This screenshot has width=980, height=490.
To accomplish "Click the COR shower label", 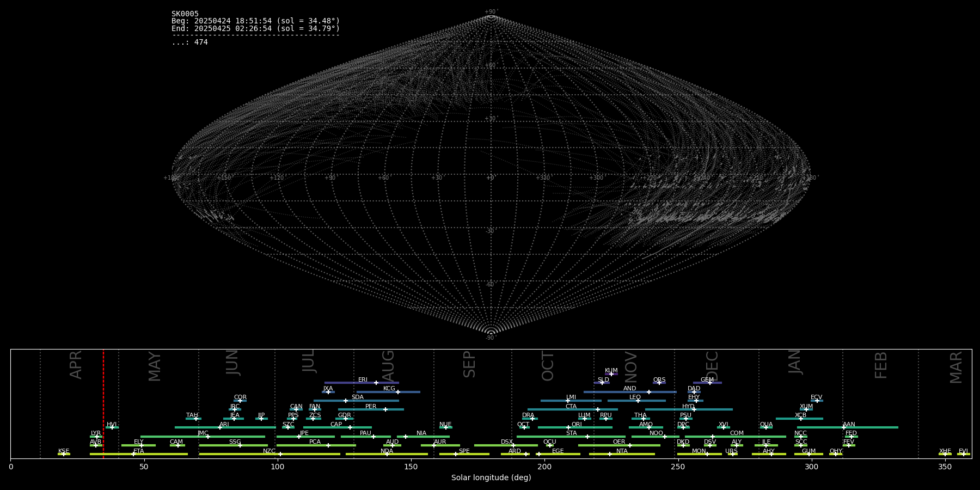I will (x=240, y=397).
